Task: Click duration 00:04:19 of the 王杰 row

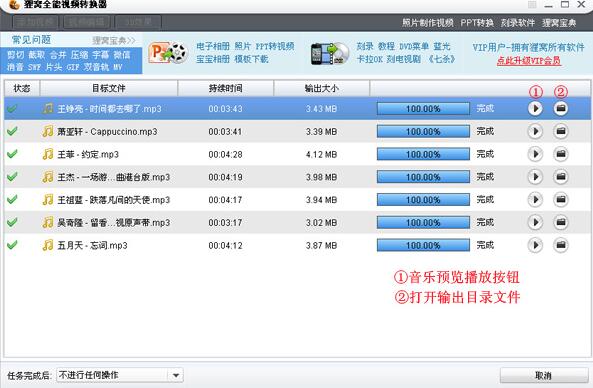Action: pyautogui.click(x=225, y=177)
